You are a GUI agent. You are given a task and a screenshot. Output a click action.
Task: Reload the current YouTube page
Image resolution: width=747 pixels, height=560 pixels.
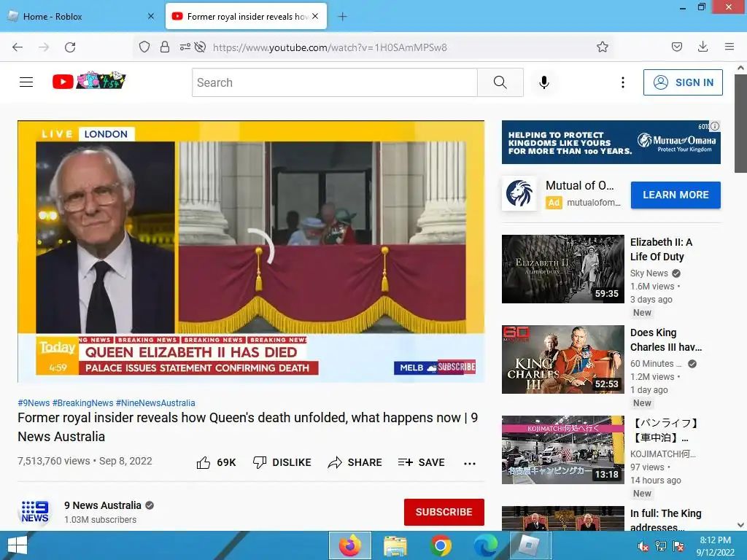tap(70, 47)
